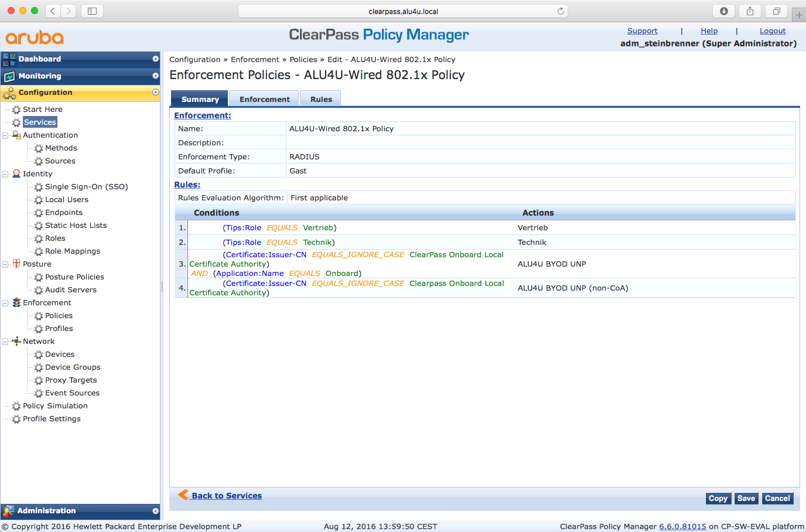The height and width of the screenshot is (532, 806).
Task: Show all browser tabs icon
Action: (x=776, y=11)
